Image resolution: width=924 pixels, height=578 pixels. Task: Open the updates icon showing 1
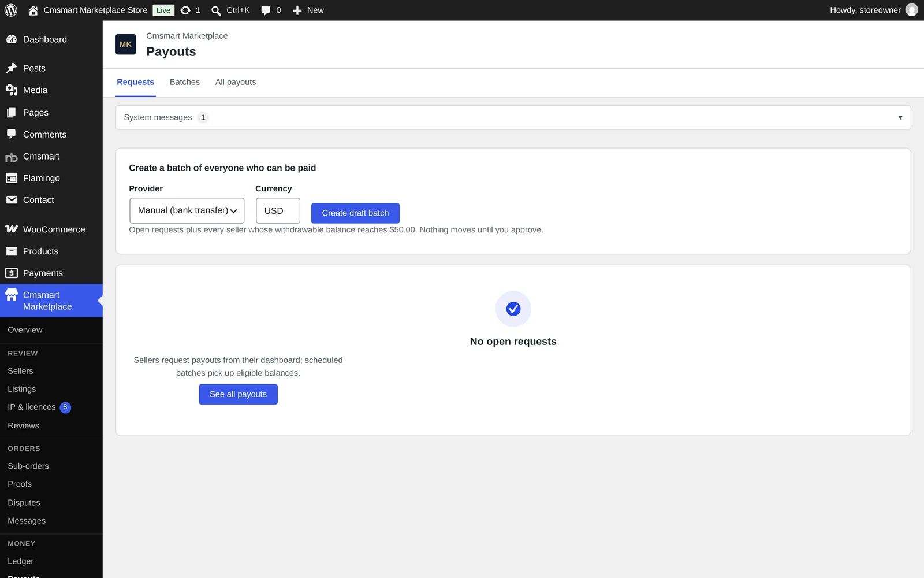(185, 10)
